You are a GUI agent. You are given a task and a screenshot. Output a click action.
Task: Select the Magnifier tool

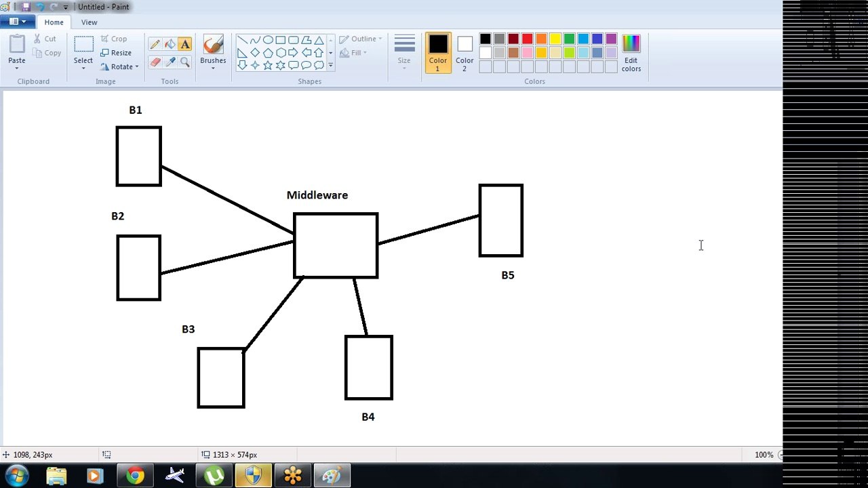(185, 62)
